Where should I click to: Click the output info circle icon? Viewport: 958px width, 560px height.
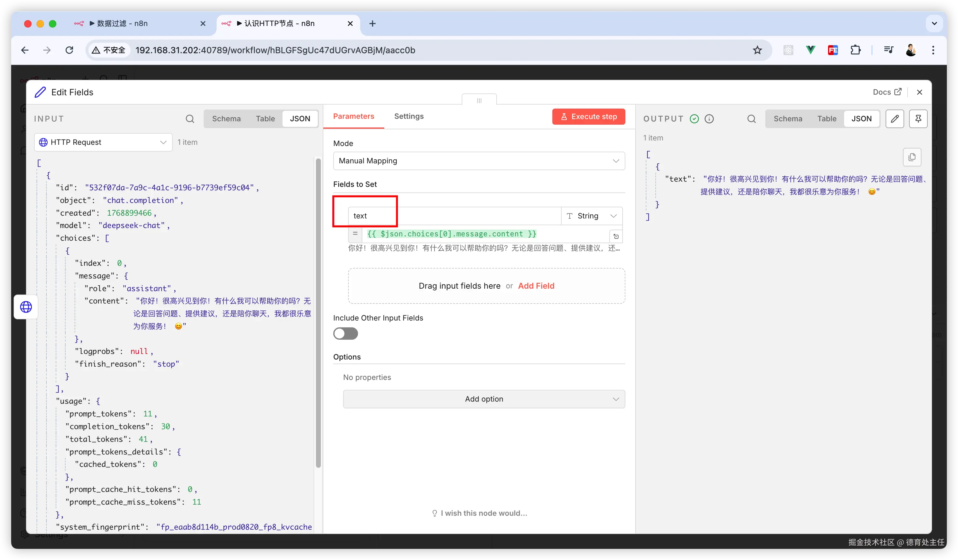709,119
